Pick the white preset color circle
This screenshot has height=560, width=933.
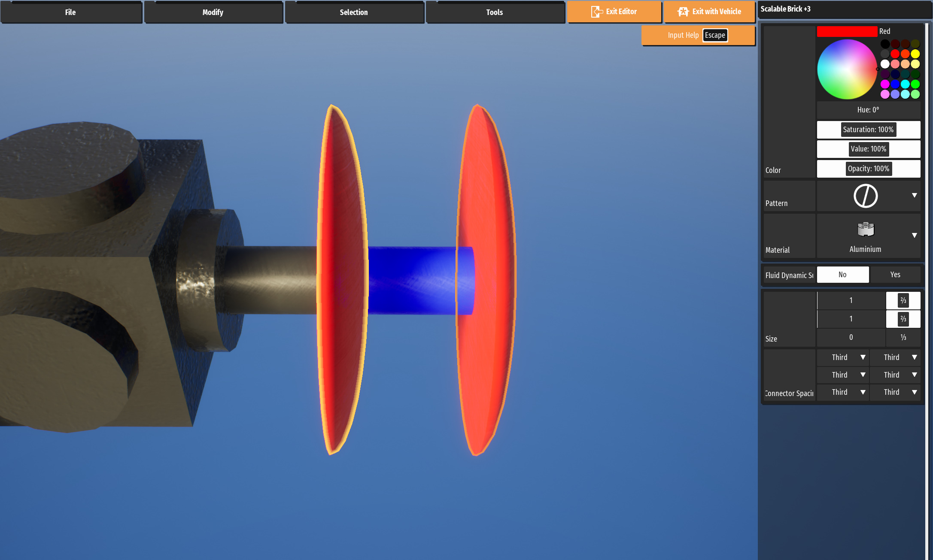pos(885,64)
